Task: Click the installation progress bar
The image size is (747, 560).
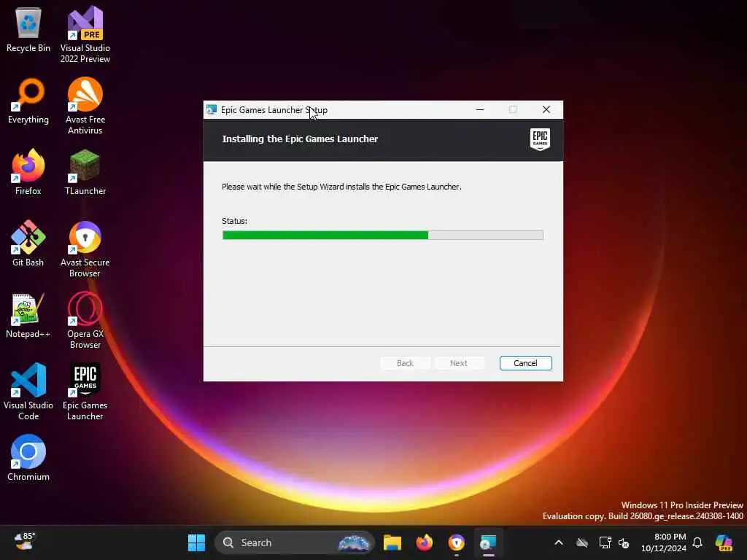Action: pyautogui.click(x=382, y=235)
